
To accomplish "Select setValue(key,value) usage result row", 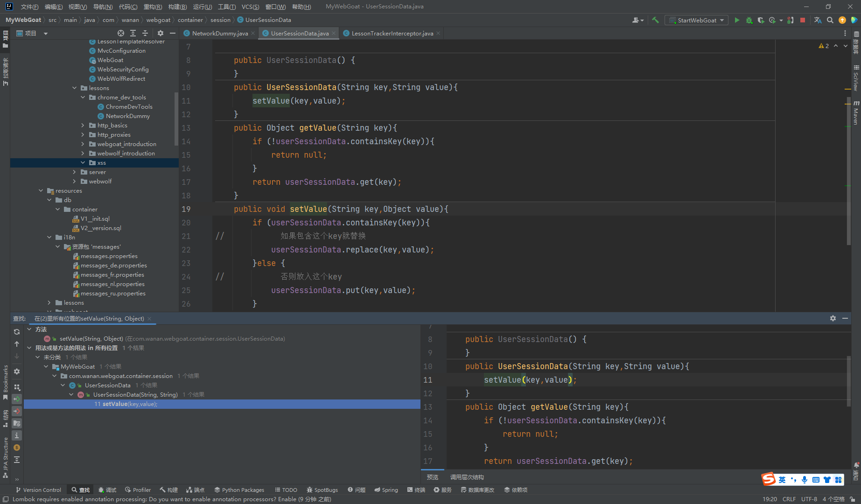I will coord(222,404).
